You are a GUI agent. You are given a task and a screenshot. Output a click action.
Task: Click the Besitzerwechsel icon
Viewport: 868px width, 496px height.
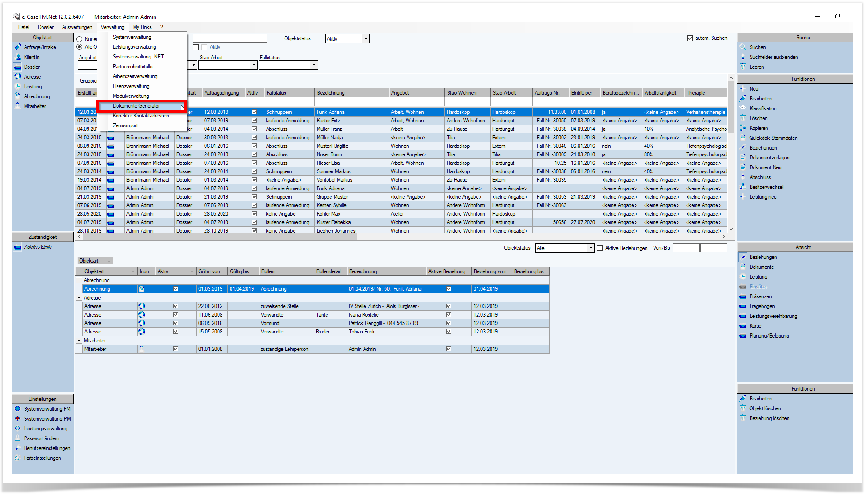pyautogui.click(x=743, y=187)
